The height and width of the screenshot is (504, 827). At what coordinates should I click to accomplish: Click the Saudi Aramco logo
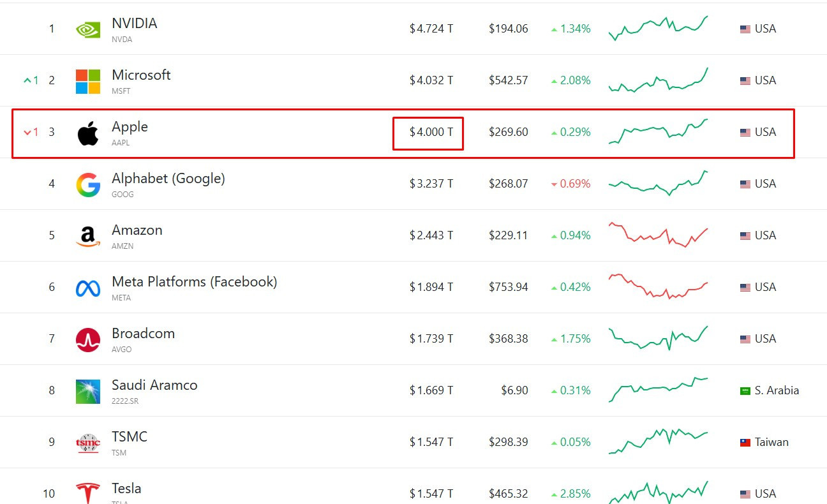click(x=88, y=392)
